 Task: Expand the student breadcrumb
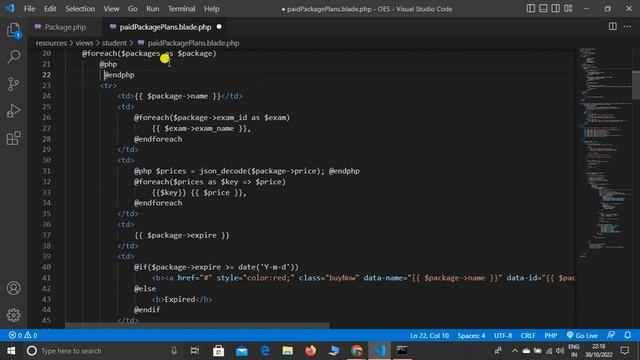[x=114, y=43]
